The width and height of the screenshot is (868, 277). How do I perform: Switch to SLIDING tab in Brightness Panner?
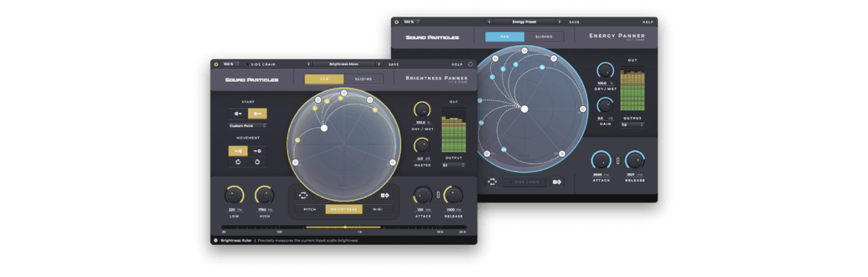point(363,79)
